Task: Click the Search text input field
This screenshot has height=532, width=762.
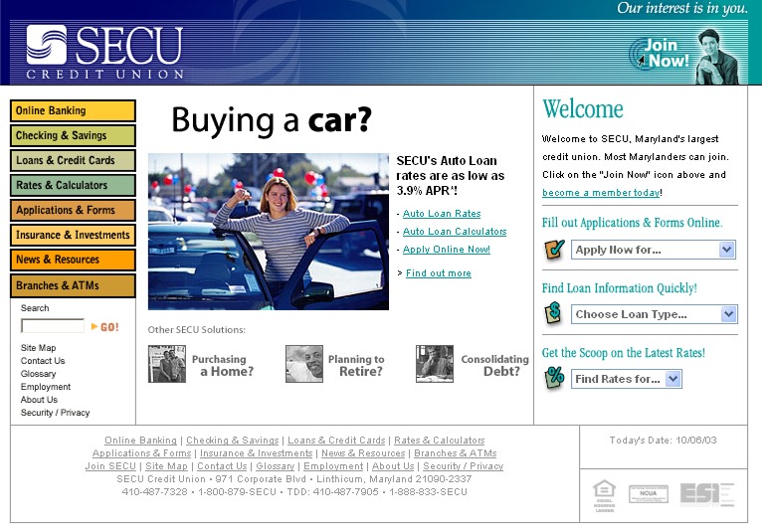Action: point(53,326)
